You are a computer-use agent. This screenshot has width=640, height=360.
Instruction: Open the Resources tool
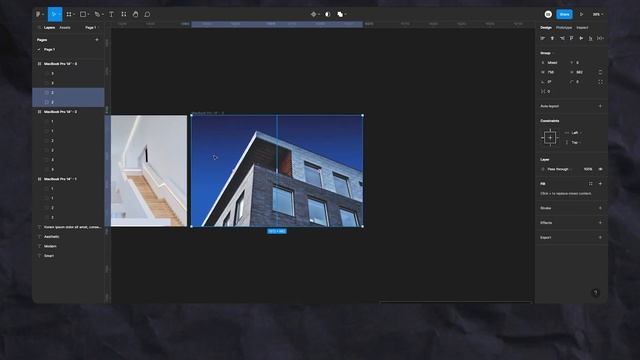pyautogui.click(x=124, y=14)
